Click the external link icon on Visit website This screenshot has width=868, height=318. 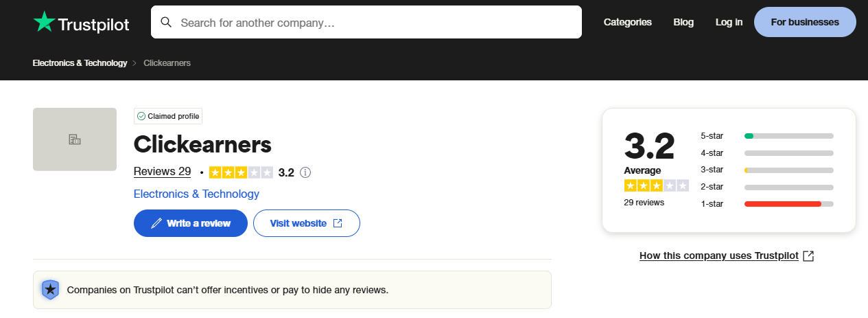pos(338,223)
